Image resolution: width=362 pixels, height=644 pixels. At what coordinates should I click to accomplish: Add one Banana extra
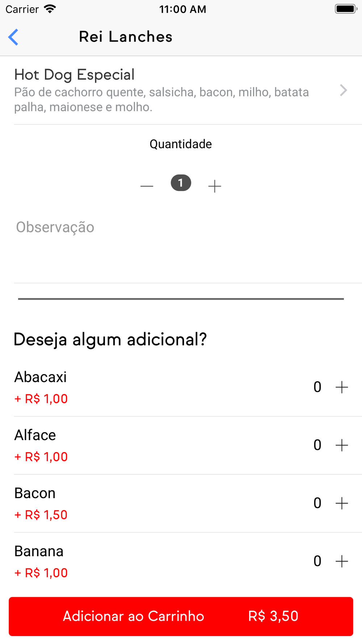click(x=342, y=561)
